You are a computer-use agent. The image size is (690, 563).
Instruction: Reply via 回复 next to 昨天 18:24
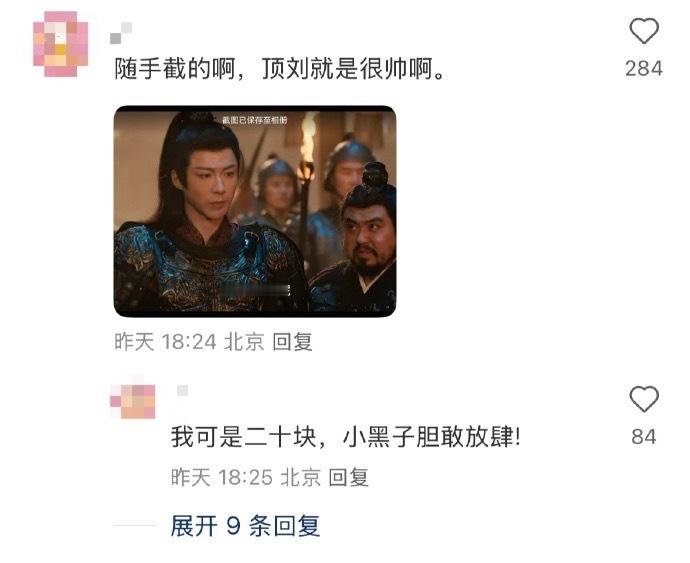(x=293, y=342)
